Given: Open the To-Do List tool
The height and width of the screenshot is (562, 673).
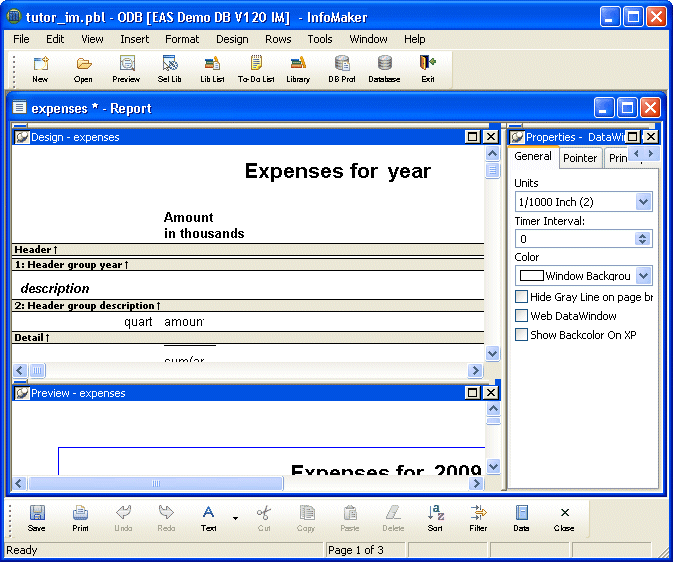Looking at the screenshot, I should tap(256, 69).
